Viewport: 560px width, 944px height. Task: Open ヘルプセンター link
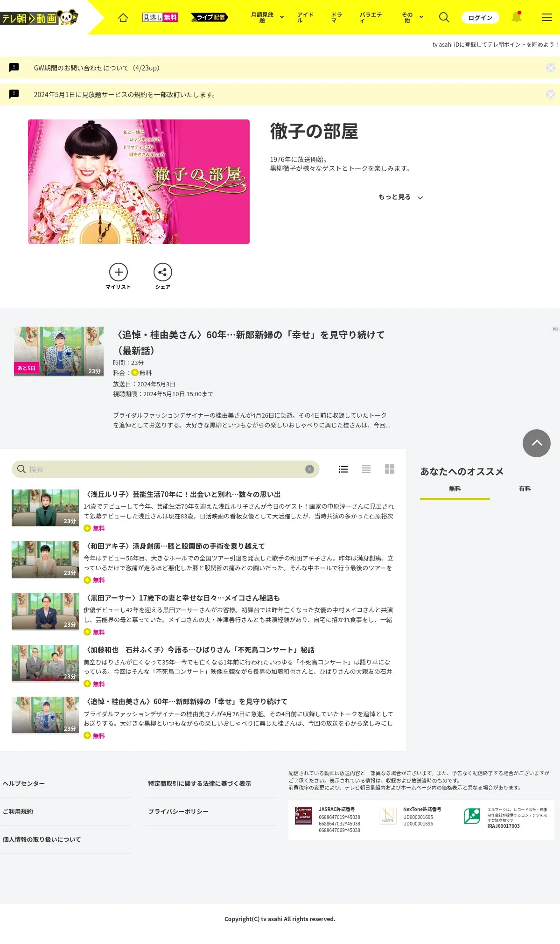[x=24, y=783]
